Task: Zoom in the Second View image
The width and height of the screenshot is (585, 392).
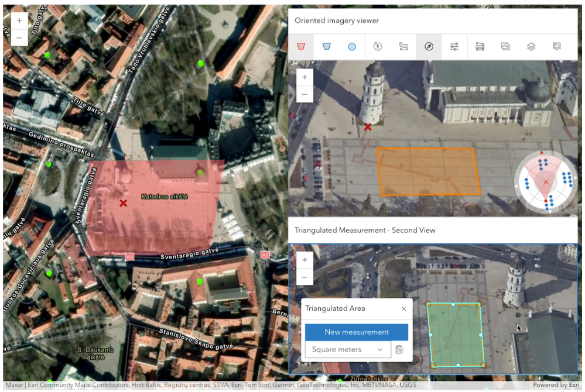Action: (x=305, y=260)
